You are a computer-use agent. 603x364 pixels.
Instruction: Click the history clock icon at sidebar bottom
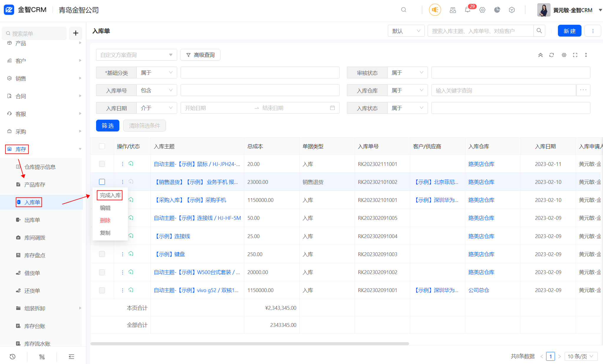(12, 357)
